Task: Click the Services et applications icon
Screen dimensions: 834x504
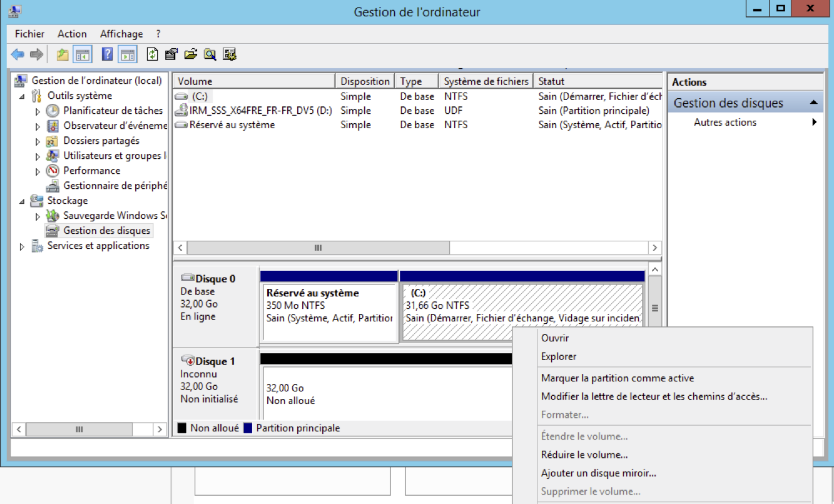Action: click(38, 246)
